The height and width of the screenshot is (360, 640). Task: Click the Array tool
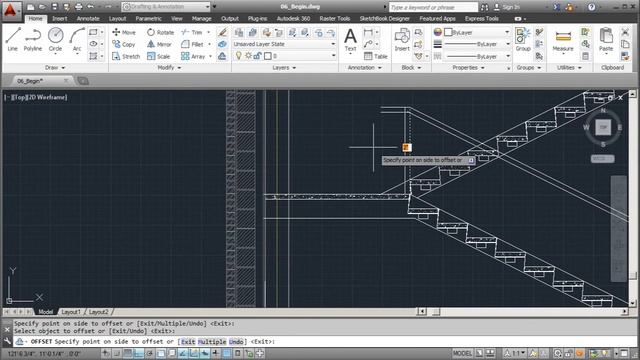pos(193,56)
